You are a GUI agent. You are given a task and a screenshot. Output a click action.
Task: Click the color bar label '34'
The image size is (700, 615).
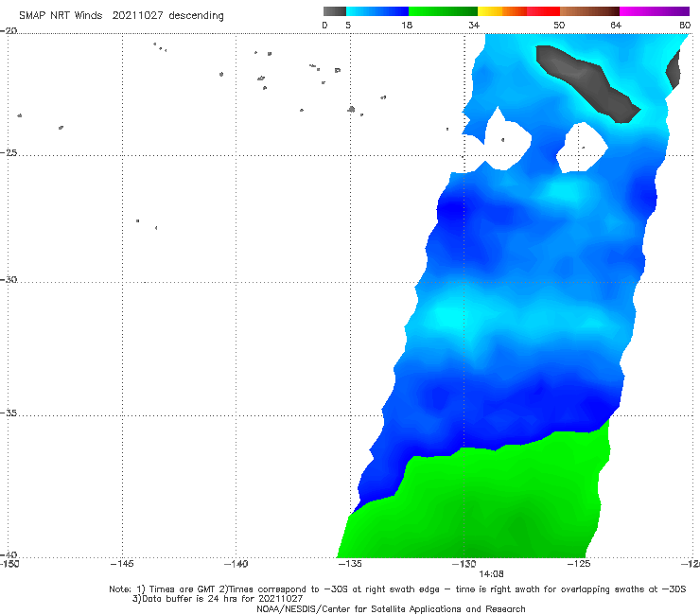click(x=474, y=25)
